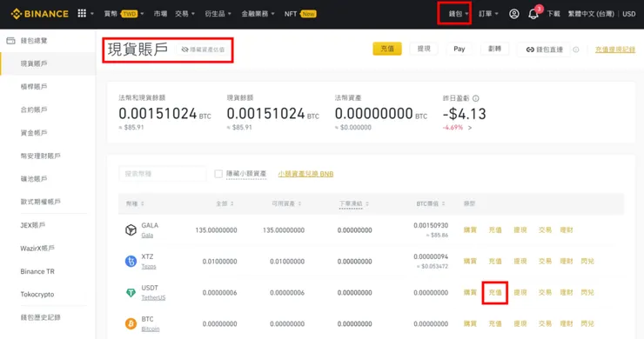
Task: Select Tokocrypto in the sidebar
Action: click(x=37, y=295)
